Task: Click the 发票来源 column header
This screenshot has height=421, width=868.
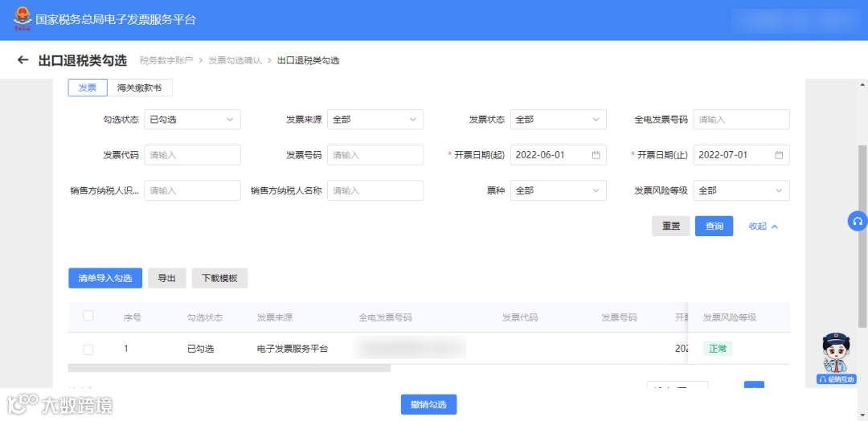Action: [x=275, y=317]
